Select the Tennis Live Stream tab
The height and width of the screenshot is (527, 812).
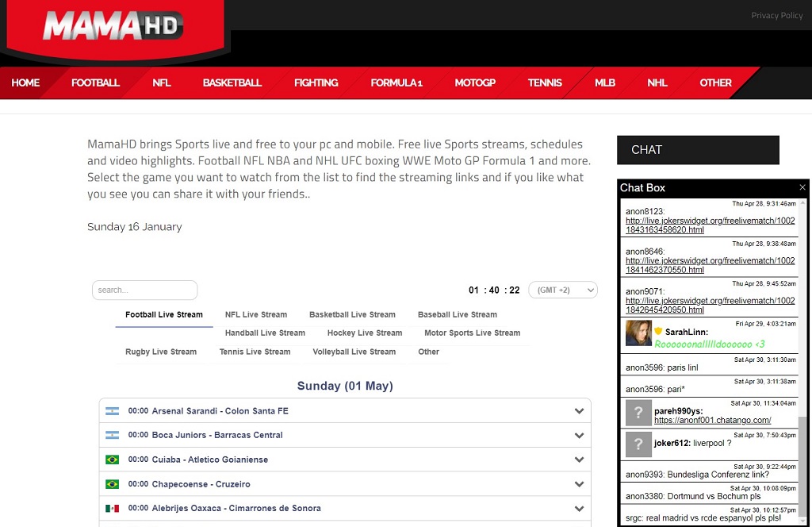255,352
